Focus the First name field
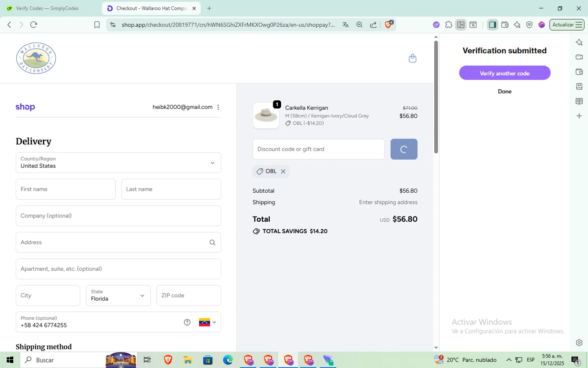The height and width of the screenshot is (368, 588). pyautogui.click(x=65, y=189)
